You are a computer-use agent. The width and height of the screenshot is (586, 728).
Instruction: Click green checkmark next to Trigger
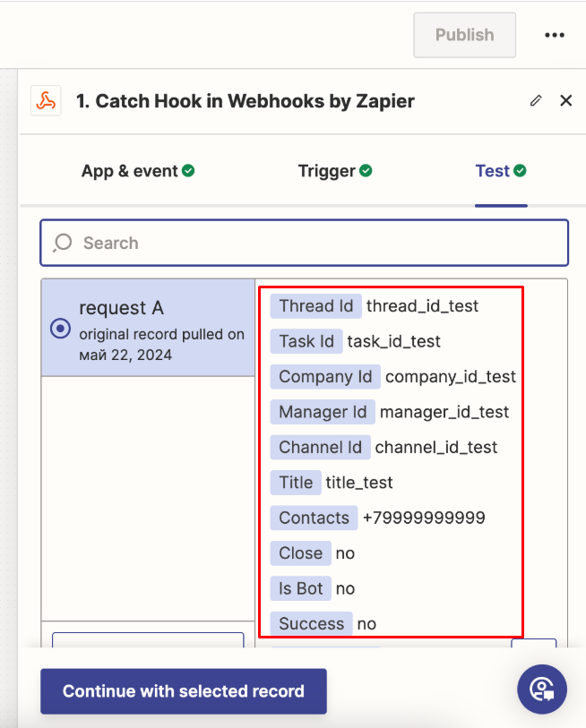(366, 171)
